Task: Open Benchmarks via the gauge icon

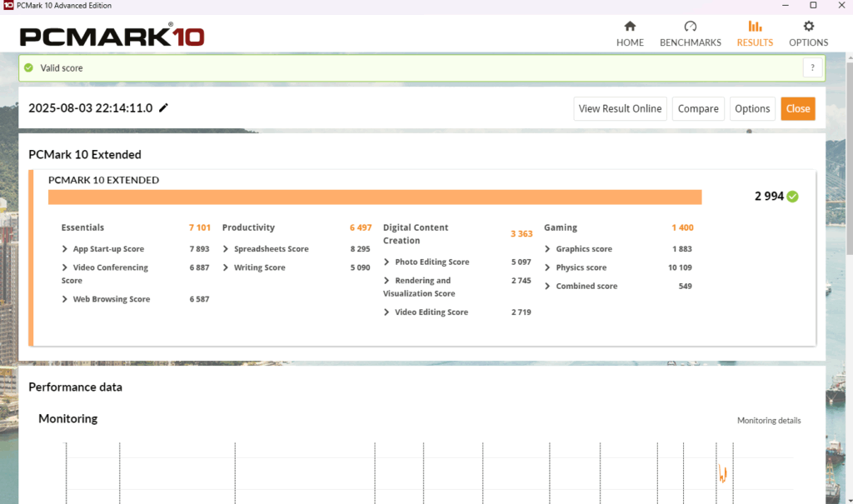Action: point(690,27)
